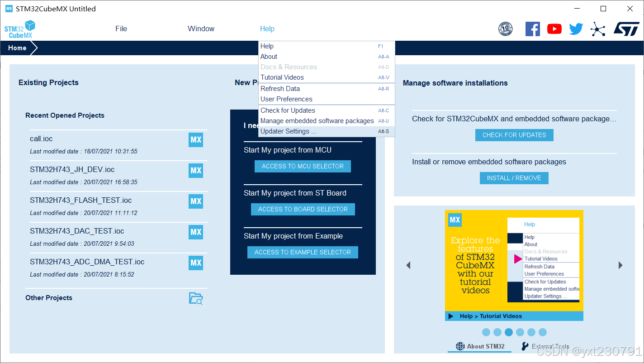Screen dimensions: 644x363
Task: Click ACCESS TO BOARD SELECTOR button
Action: point(303,209)
